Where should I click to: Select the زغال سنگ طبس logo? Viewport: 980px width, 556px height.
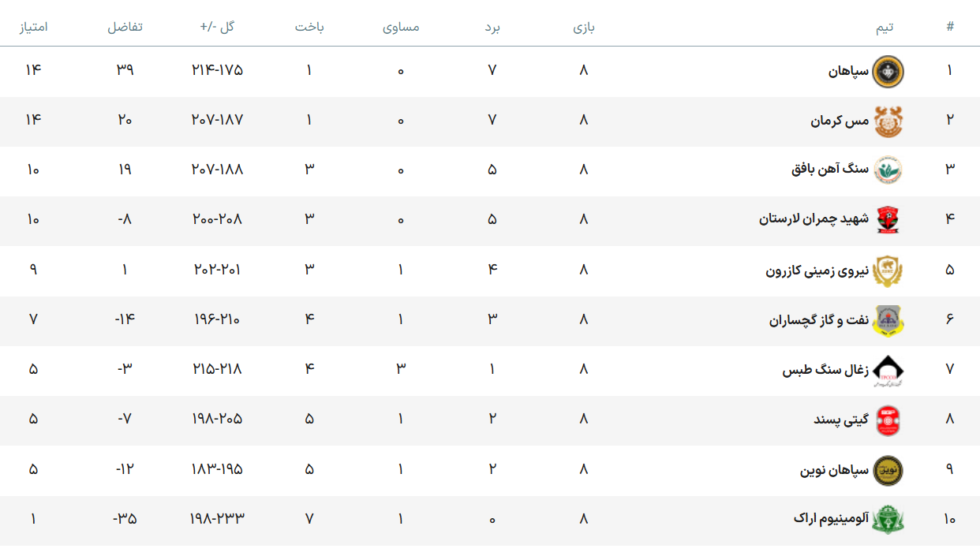888,370
